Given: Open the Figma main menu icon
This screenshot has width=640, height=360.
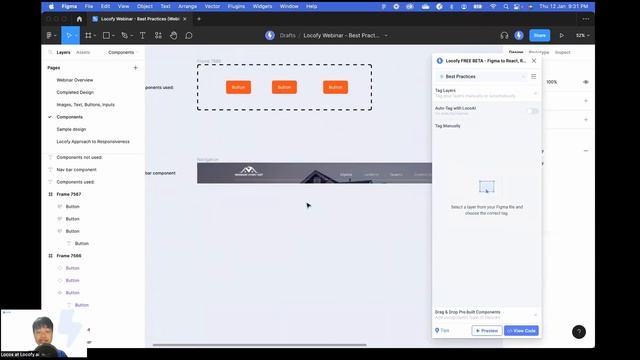Looking at the screenshot, I should pos(49,36).
